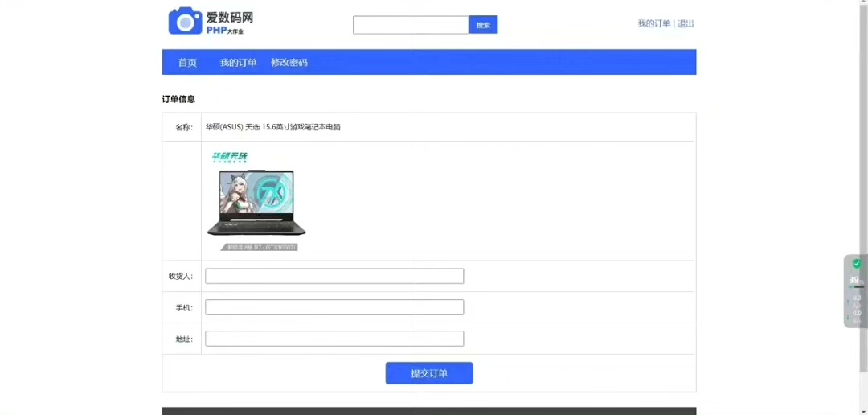The height and width of the screenshot is (415, 868).
Task: Click the product name text 华硕(ASUS) 天选
Action: (x=273, y=127)
